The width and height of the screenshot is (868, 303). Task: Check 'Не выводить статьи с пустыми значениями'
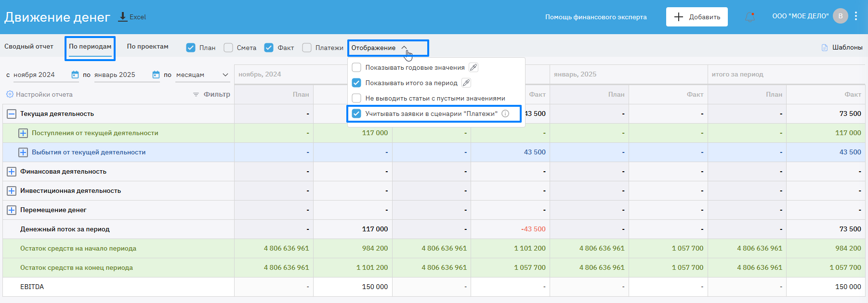click(356, 98)
